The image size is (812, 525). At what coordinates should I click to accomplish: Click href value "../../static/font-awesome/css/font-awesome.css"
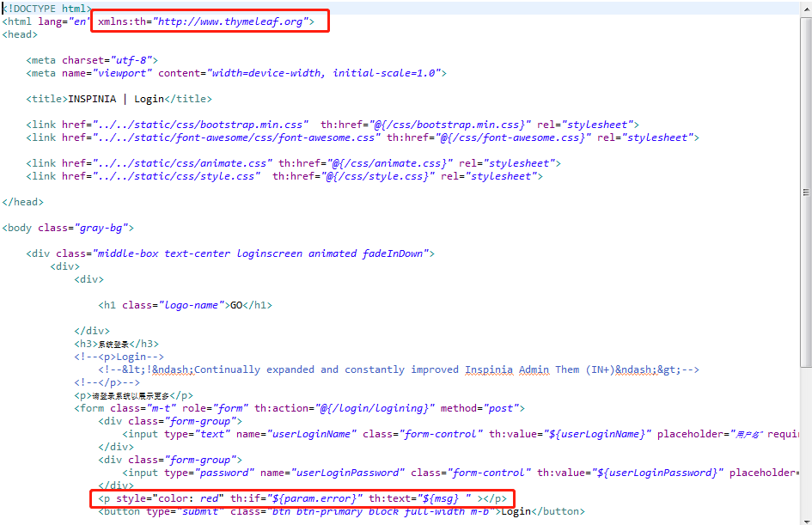pos(236,137)
